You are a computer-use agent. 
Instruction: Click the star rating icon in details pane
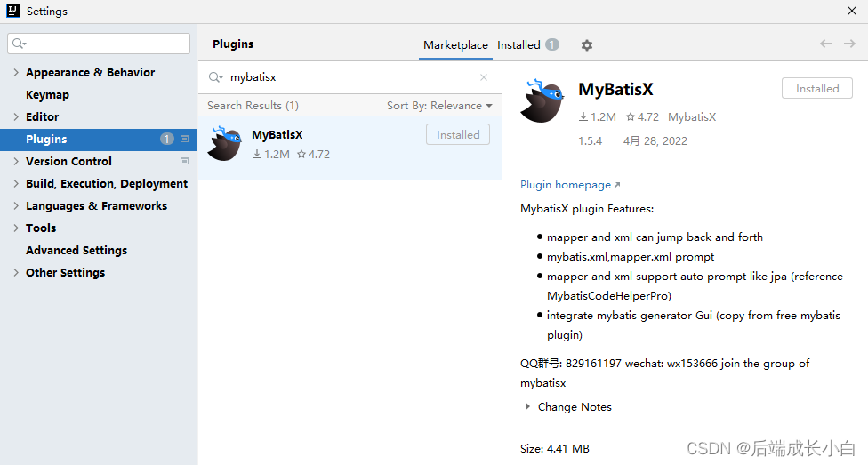pyautogui.click(x=631, y=116)
